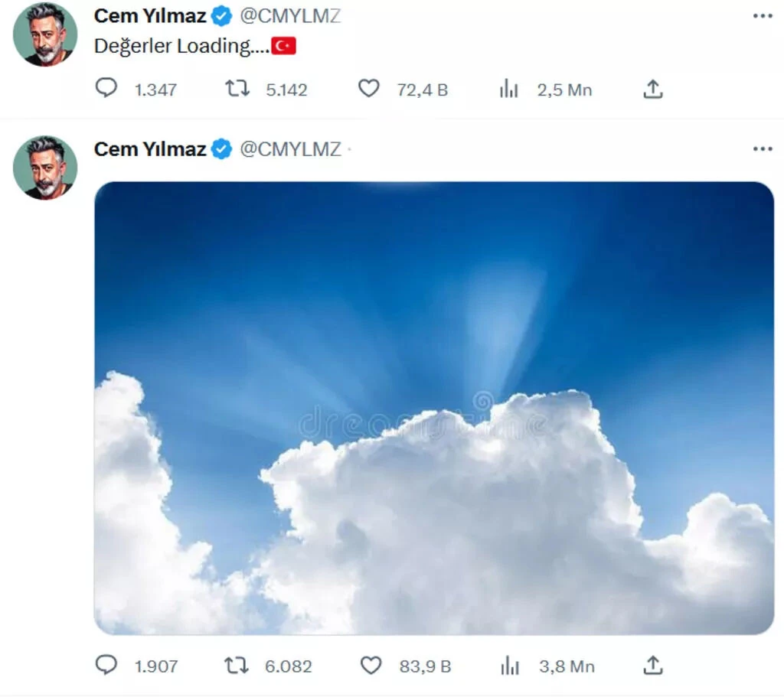
Task: Open the sky and clouds photo
Action: tap(433, 407)
